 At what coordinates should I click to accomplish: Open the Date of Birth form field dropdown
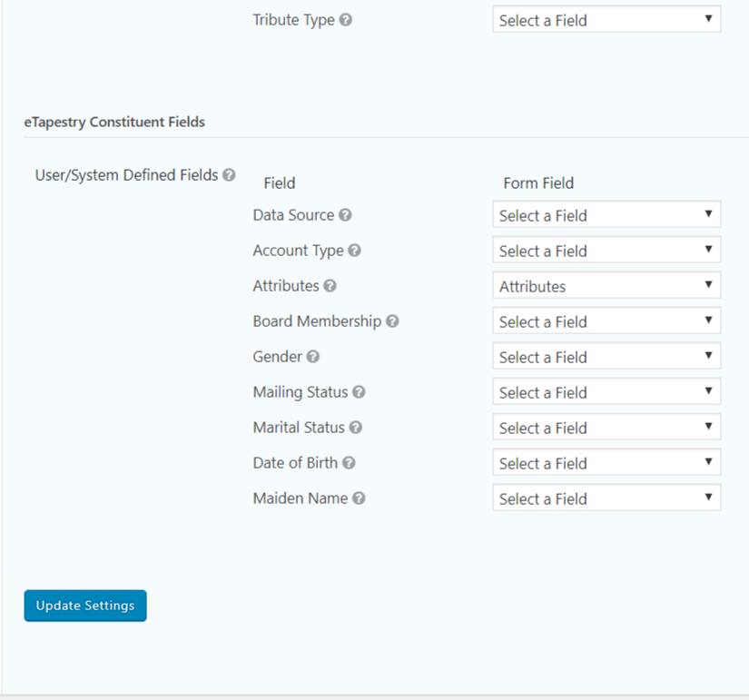tap(606, 462)
